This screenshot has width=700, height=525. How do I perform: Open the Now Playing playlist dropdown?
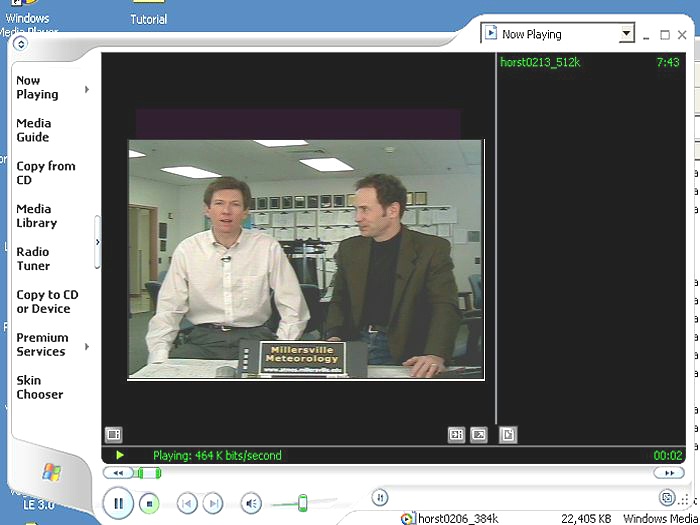(x=626, y=33)
